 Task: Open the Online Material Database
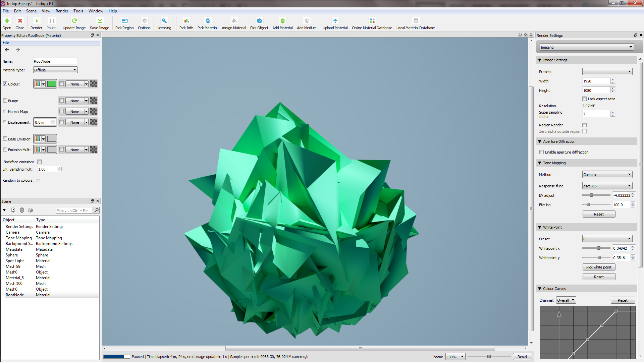tap(372, 21)
